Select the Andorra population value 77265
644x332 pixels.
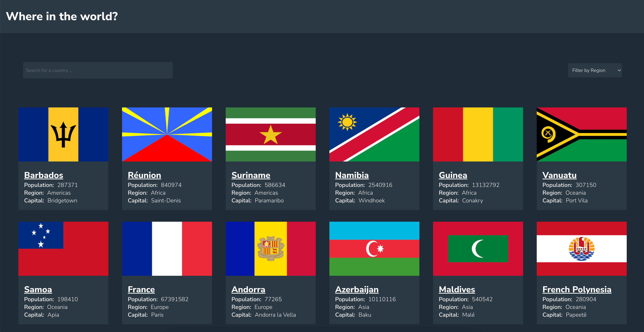[273, 299]
